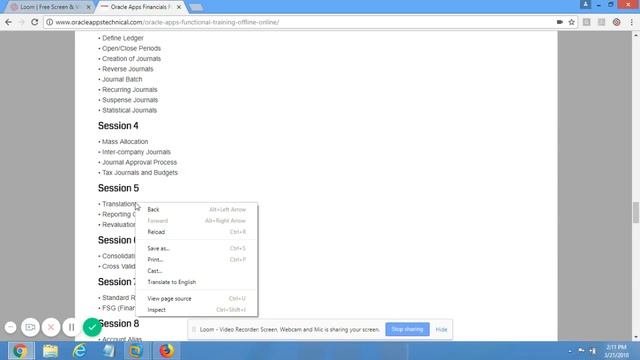Click the browser back arrow
Viewport: 640px width, 360px height.
tap(8, 22)
